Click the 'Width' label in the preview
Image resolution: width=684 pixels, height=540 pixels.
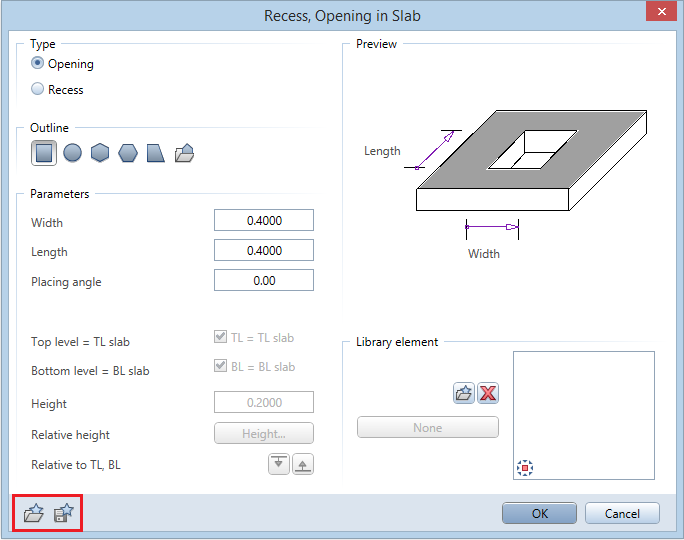click(x=484, y=254)
